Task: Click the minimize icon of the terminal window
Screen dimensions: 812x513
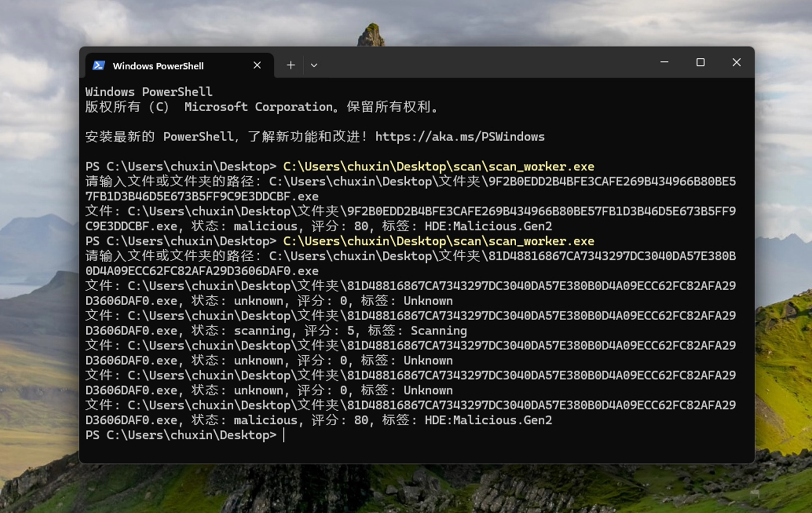Action: point(664,62)
